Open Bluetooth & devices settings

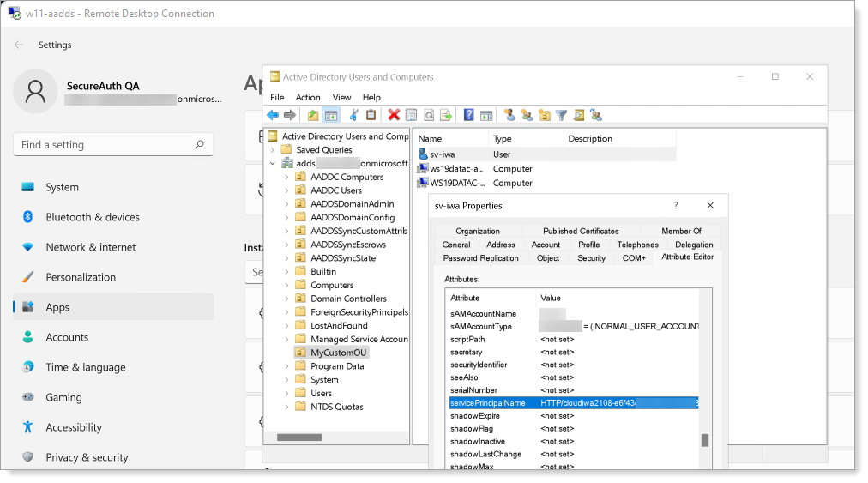[93, 217]
